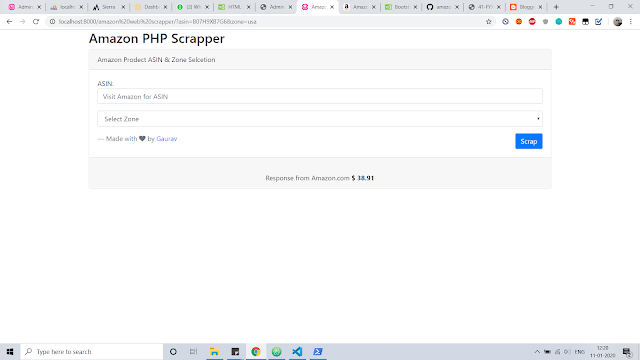Show hidden system tray icons
Viewport: 640px width, 360px height.
537,351
